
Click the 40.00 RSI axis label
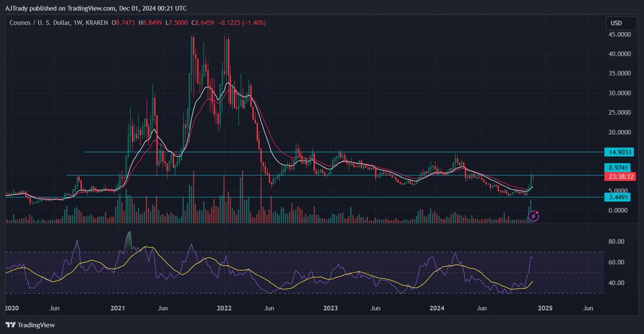tap(616, 283)
